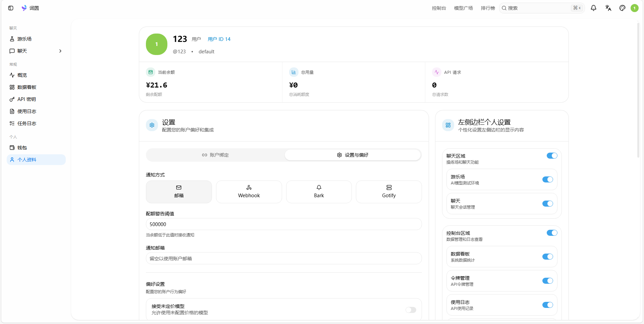Toggle the 使用日志 API使用记录 switch
644x324 pixels.
pos(548,305)
